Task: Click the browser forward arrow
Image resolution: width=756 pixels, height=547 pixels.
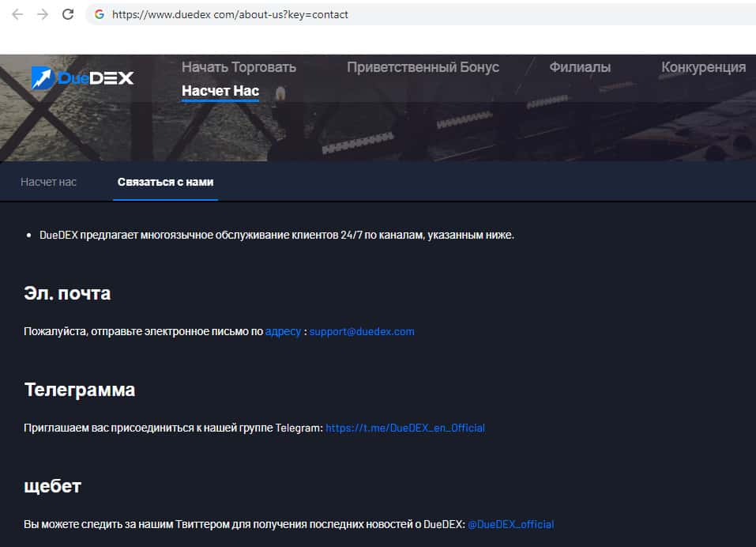Action: tap(43, 14)
